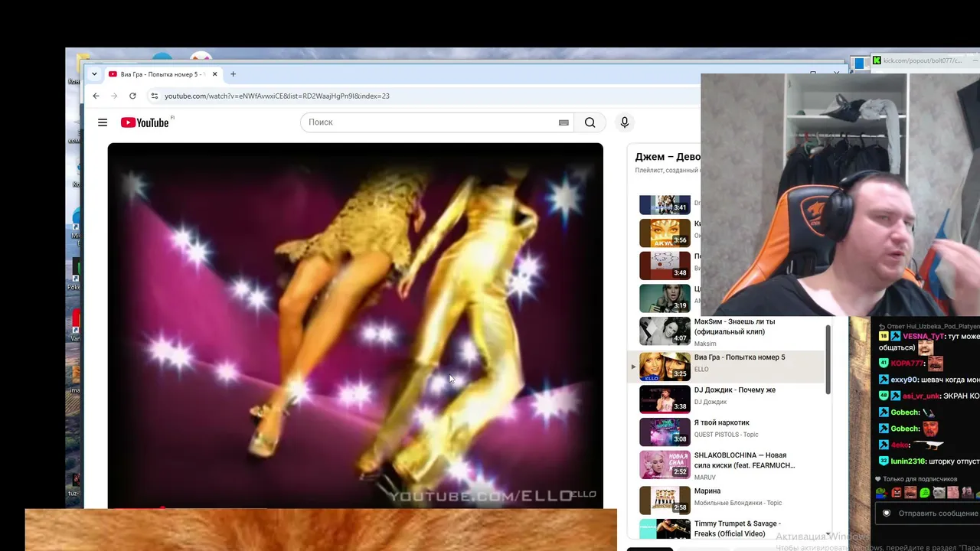Open the playlist thumbnail with duration 3:56
980x551 pixels.
point(665,233)
